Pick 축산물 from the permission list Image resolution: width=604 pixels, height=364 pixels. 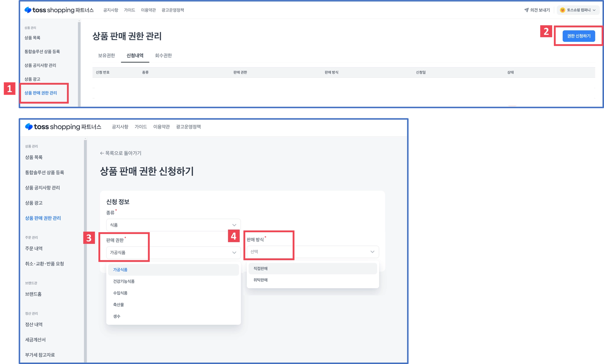119,304
